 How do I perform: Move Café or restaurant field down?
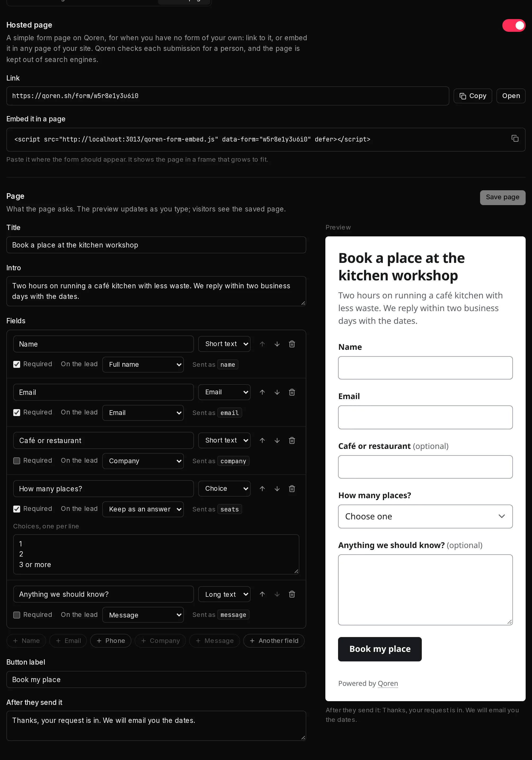277,440
